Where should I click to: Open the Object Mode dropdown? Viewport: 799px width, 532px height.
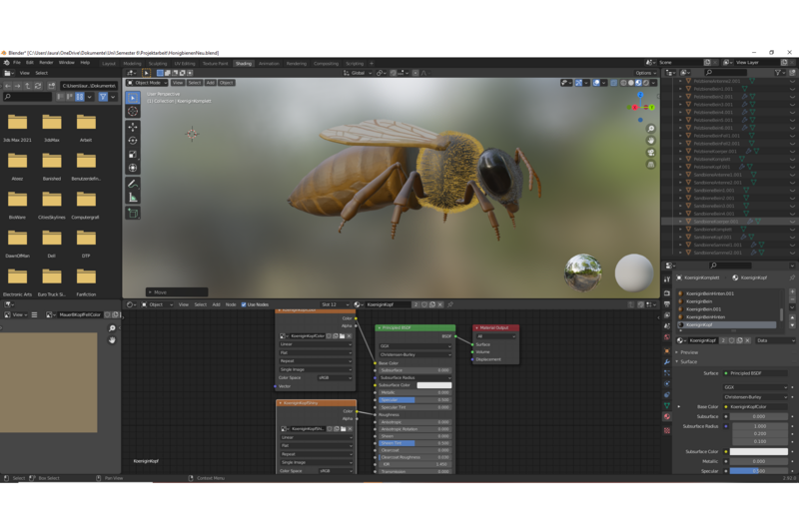[x=149, y=83]
